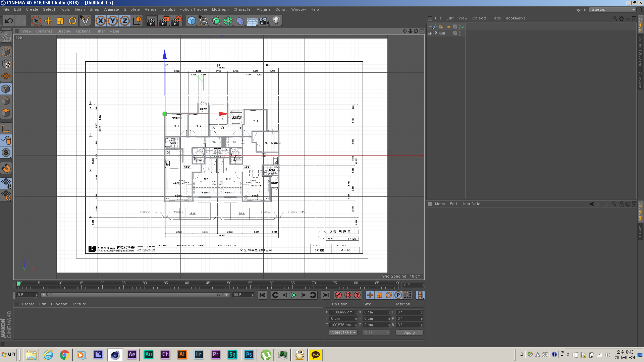Image resolution: width=644 pixels, height=362 pixels.
Task: Step Rotation H value spinner
Action: 422,312
